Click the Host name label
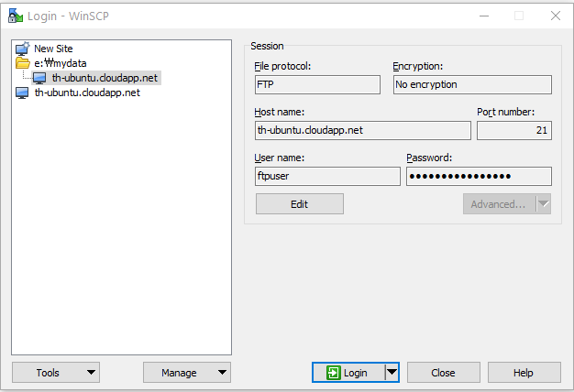This screenshot has width=574, height=392. tap(280, 112)
